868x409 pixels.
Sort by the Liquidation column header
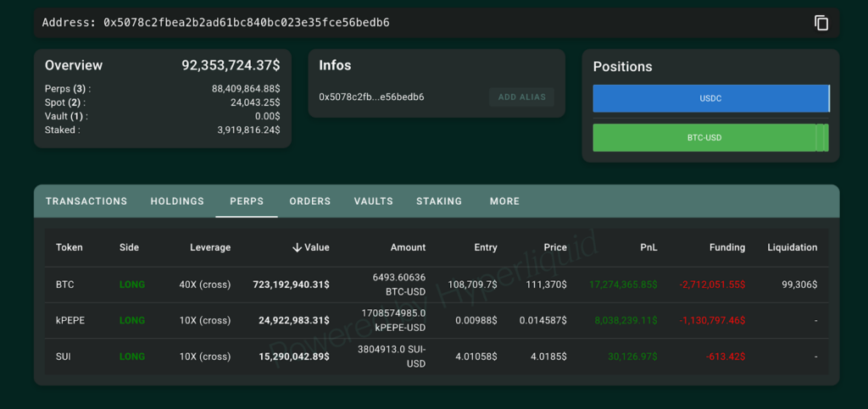pos(793,247)
